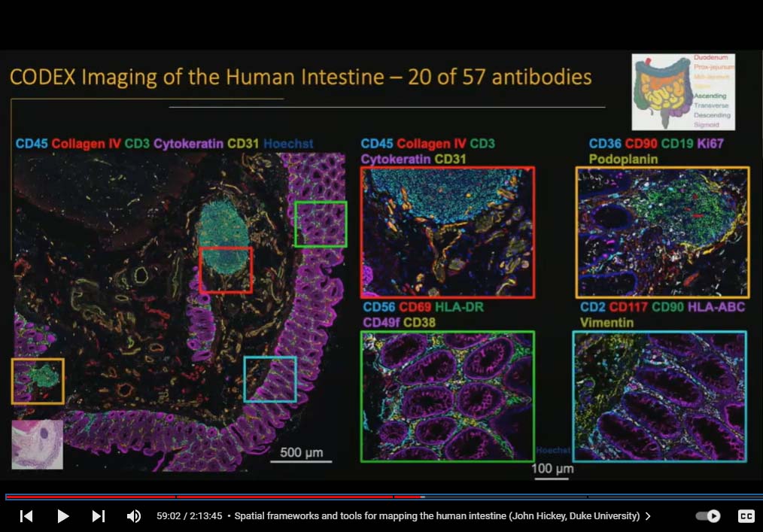Skip to the previous video
Screen dimensions: 763x532
[x=26, y=516]
